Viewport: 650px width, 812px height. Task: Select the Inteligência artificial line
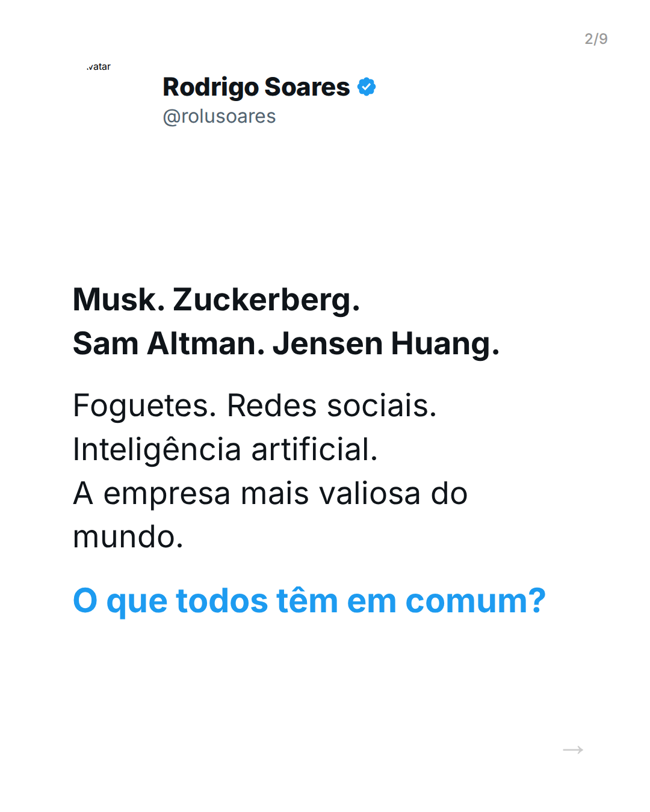pos(225,449)
